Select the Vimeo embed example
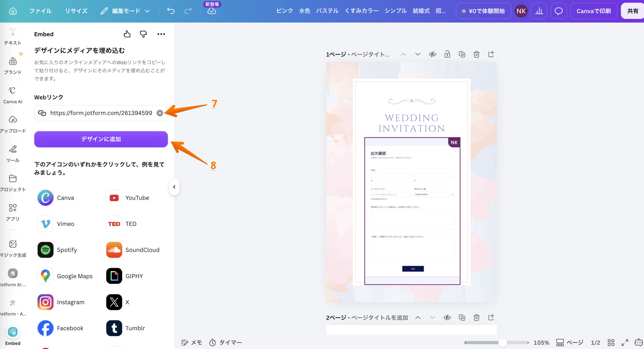Screen dimensions: 644x349 (56, 224)
